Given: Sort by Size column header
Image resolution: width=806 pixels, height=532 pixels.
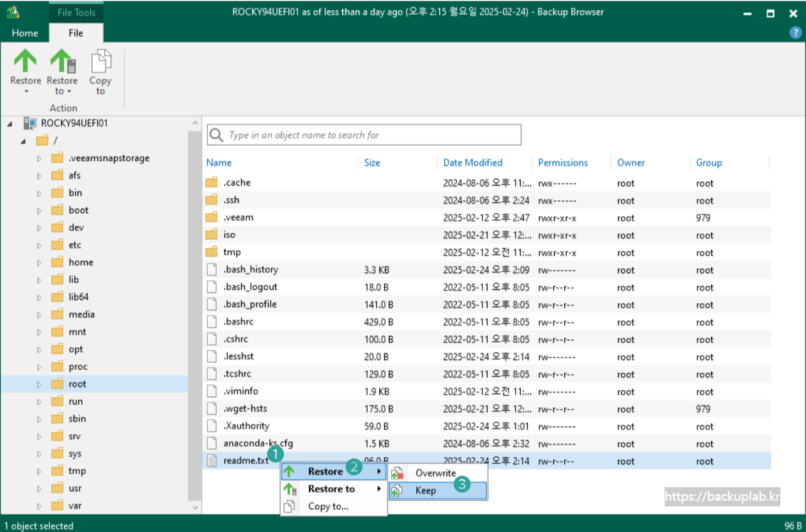Looking at the screenshot, I should pos(372,162).
